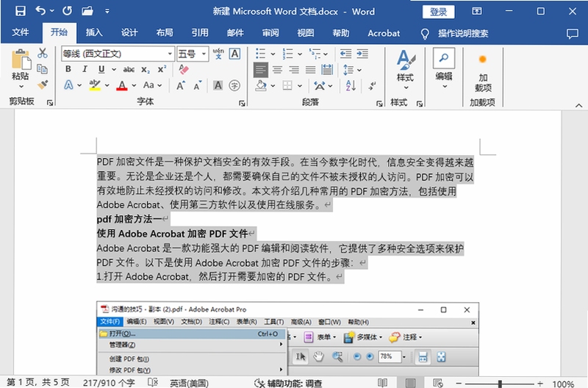Switch to the Acrobat tab

click(384, 33)
